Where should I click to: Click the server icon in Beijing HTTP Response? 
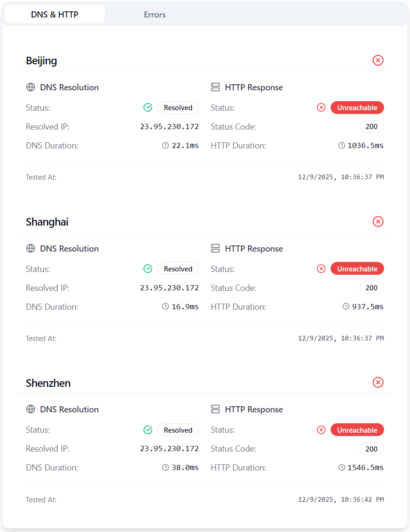point(215,87)
